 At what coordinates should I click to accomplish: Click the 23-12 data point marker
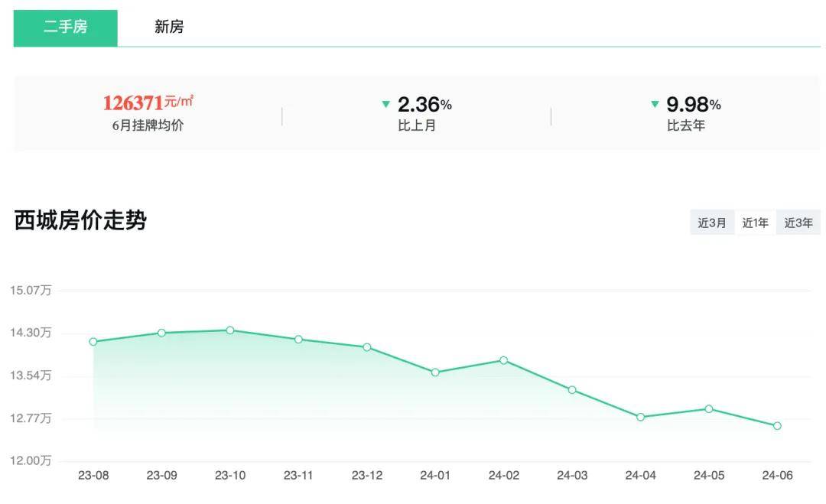(x=367, y=347)
